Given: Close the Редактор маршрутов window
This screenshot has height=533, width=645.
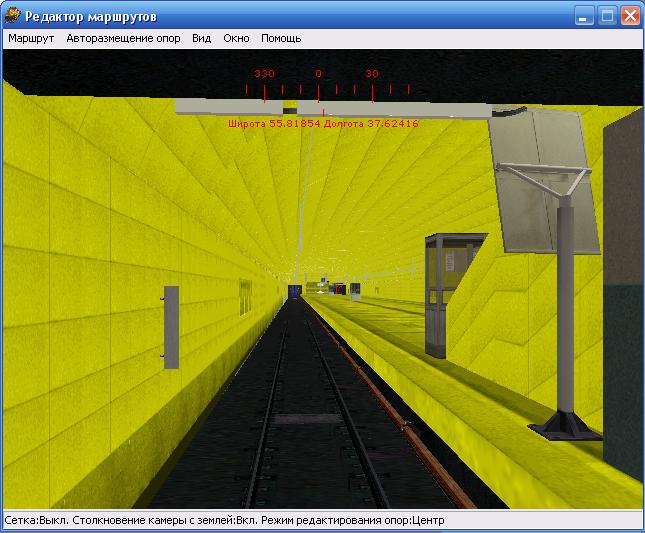Looking at the screenshot, I should coord(630,16).
